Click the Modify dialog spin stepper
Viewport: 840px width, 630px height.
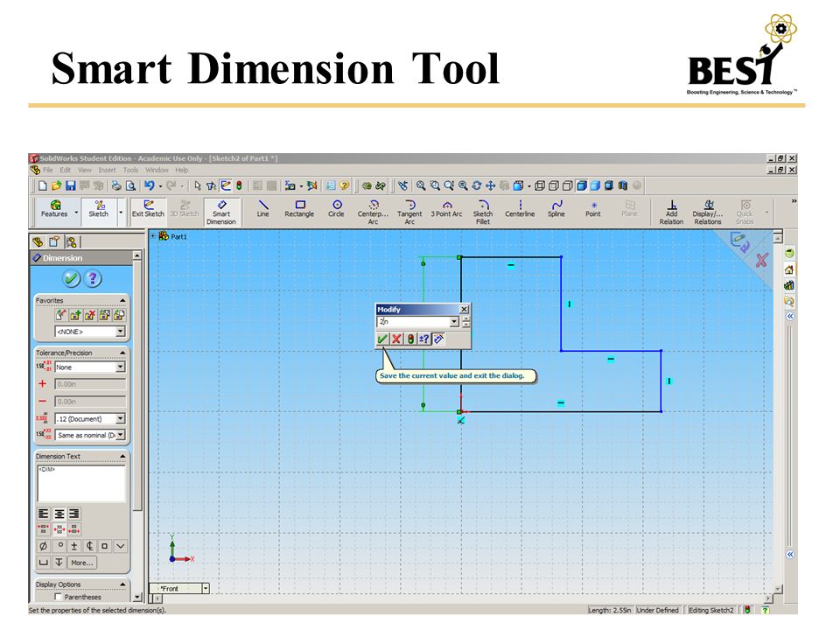[x=466, y=321]
